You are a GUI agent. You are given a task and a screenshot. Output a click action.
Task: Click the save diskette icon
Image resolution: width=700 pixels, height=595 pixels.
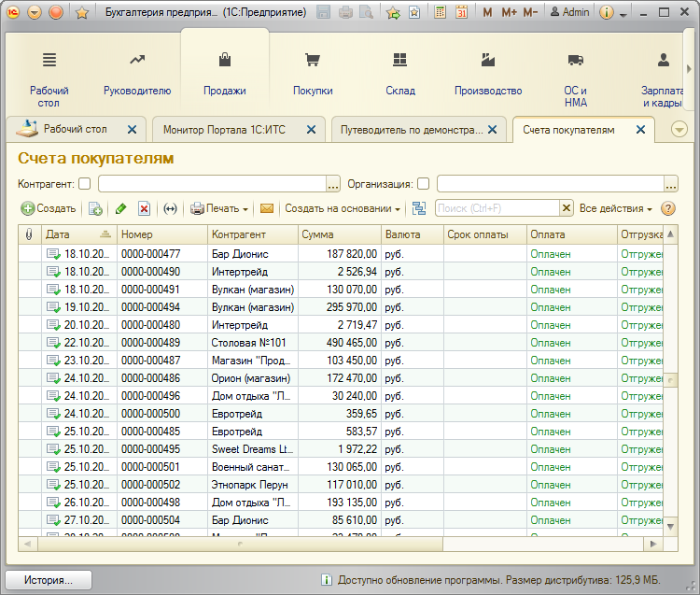(x=323, y=12)
